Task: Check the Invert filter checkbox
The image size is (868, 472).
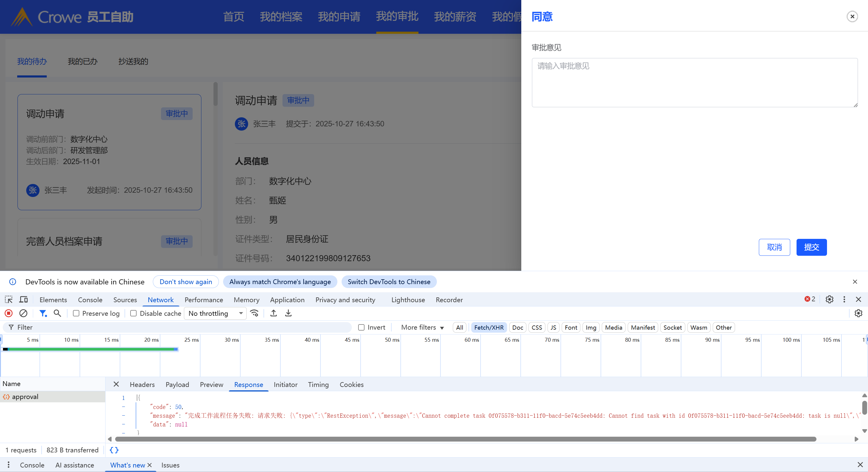Action: point(361,327)
